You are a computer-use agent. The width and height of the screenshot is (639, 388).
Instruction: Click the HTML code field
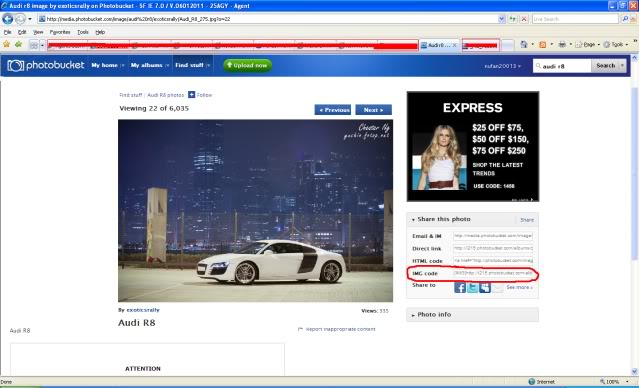pos(493,260)
